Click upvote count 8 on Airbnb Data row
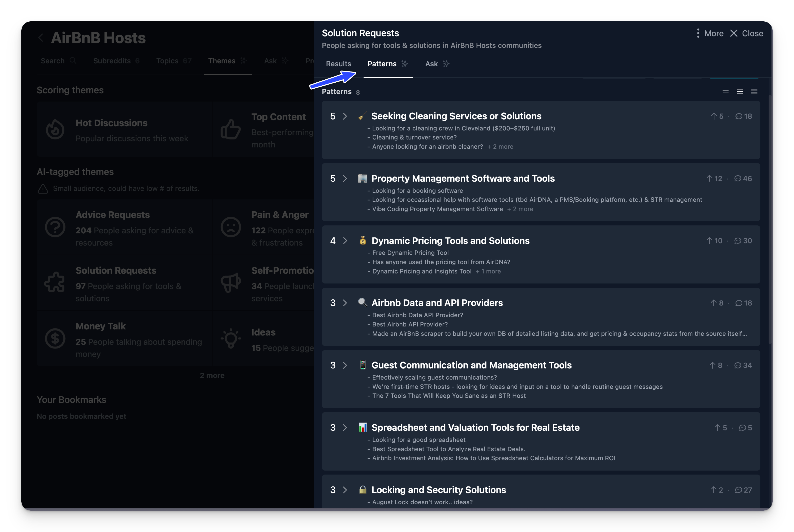This screenshot has height=532, width=794. [x=717, y=303]
